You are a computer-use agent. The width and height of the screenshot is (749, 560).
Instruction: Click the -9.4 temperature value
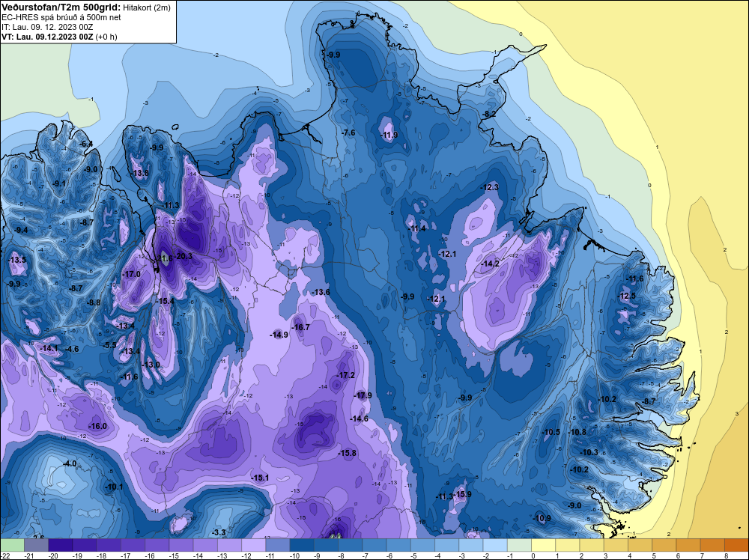click(20, 230)
